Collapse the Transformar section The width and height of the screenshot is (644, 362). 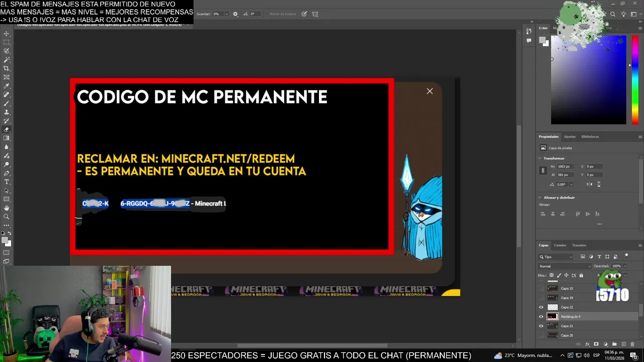[x=540, y=158]
